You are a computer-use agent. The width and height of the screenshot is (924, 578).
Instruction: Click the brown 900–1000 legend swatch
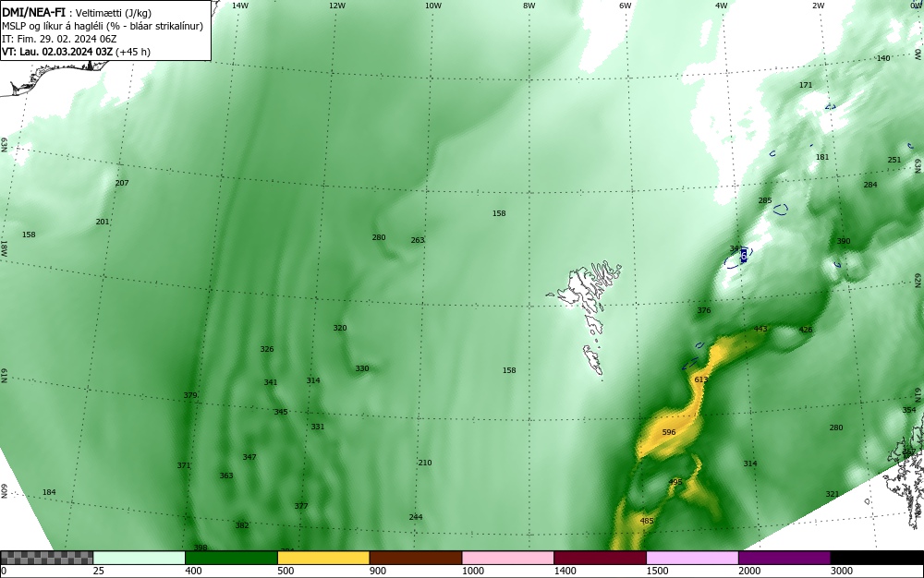(x=416, y=558)
